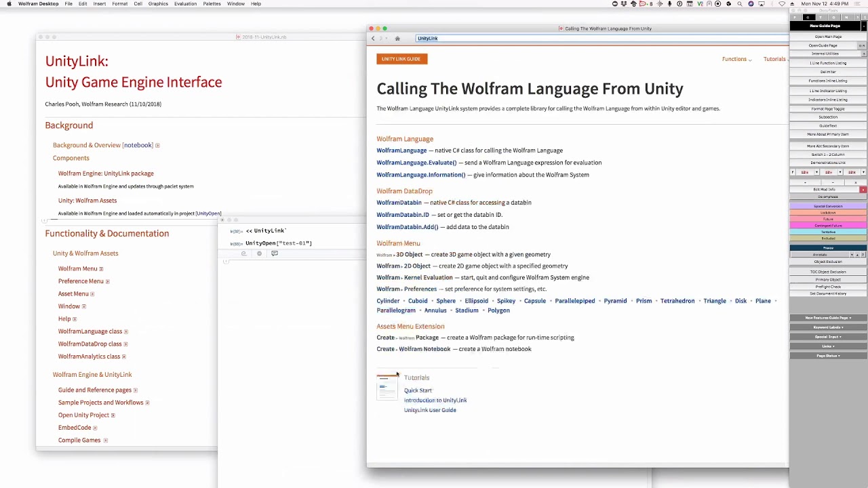Toggle cell marker beside Compile Games
868x488 pixels.
point(105,441)
